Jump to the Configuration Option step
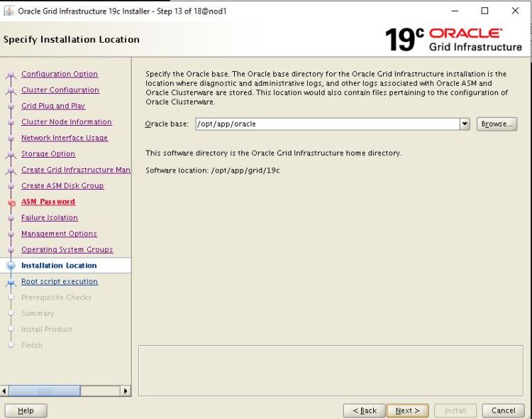Viewport: 532px width, 419px height. click(x=60, y=74)
